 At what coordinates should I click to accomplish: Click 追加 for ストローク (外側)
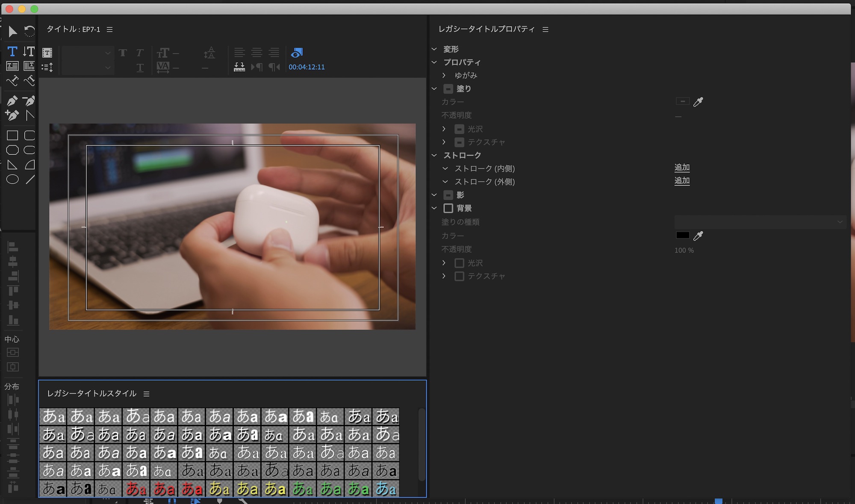pos(682,181)
